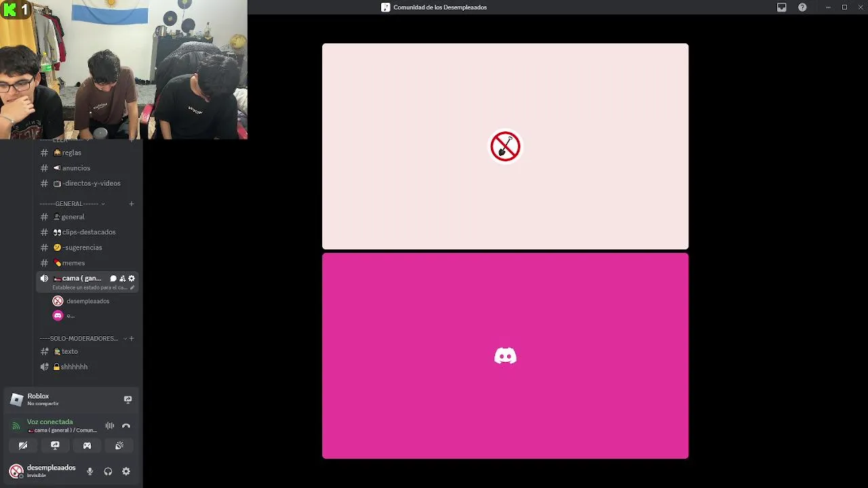Click 'No compartir' under Roblox
Viewport: 868px width, 488px height.
43,404
